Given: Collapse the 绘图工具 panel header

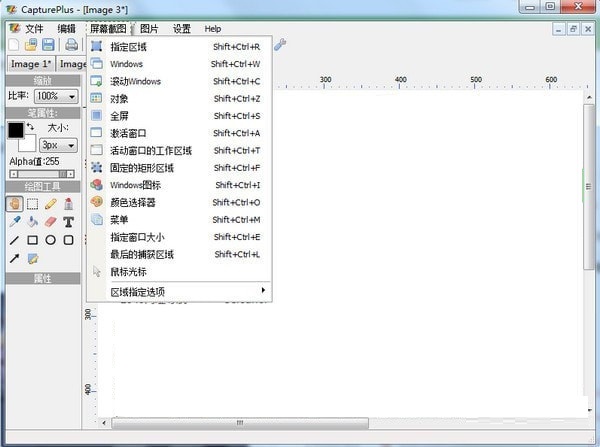Looking at the screenshot, I should pyautogui.click(x=43, y=187).
